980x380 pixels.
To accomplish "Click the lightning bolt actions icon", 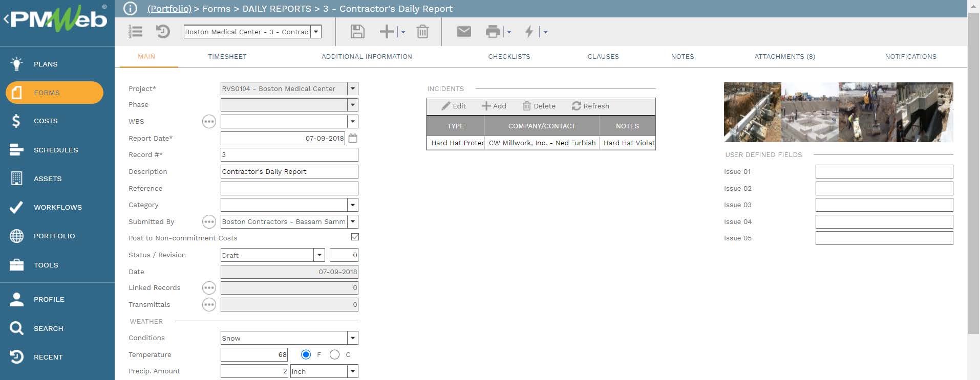I will coord(529,32).
